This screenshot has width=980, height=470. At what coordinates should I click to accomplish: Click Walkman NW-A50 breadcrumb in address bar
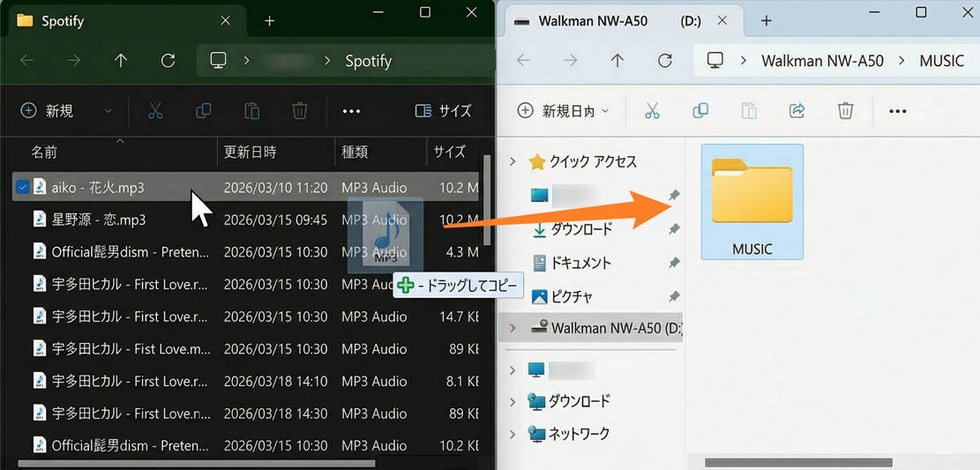[822, 61]
